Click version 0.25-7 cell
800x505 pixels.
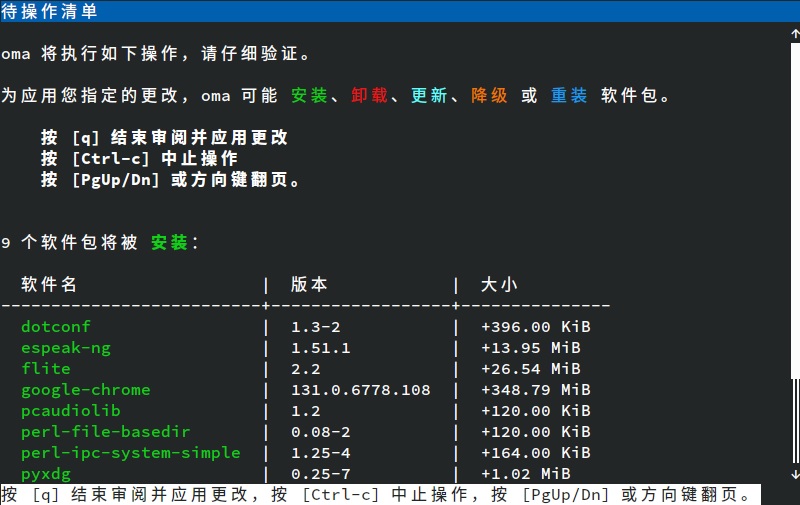(x=321, y=474)
